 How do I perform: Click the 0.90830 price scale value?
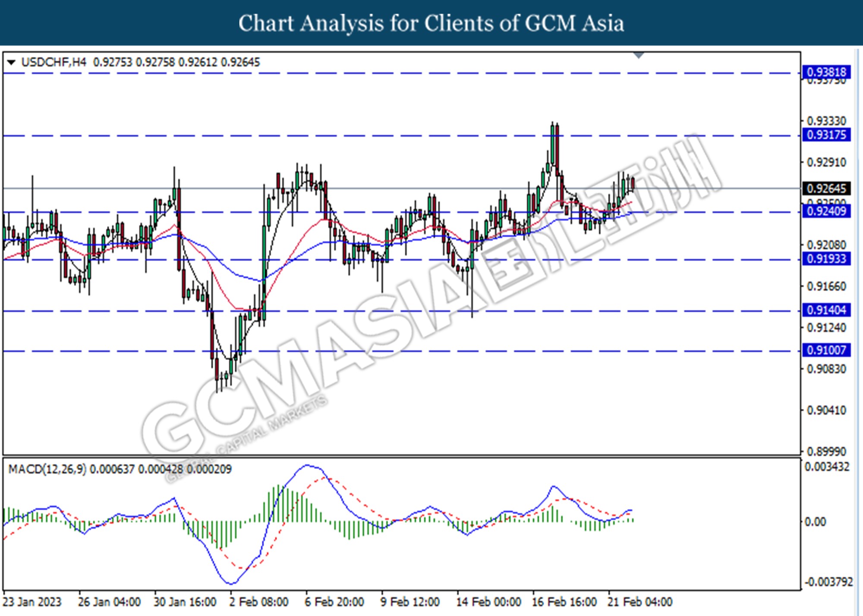point(826,369)
